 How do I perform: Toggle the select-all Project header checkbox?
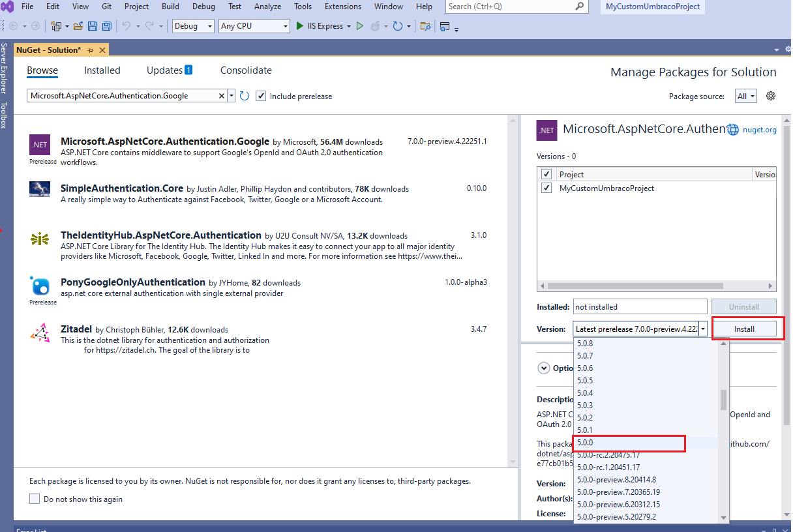[546, 174]
